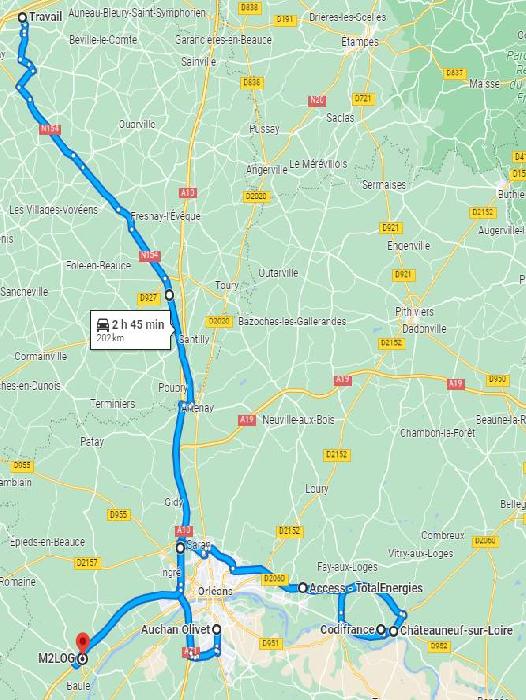The width and height of the screenshot is (526, 700).
Task: Click the waypoint circle near Saran
Action: [180, 548]
